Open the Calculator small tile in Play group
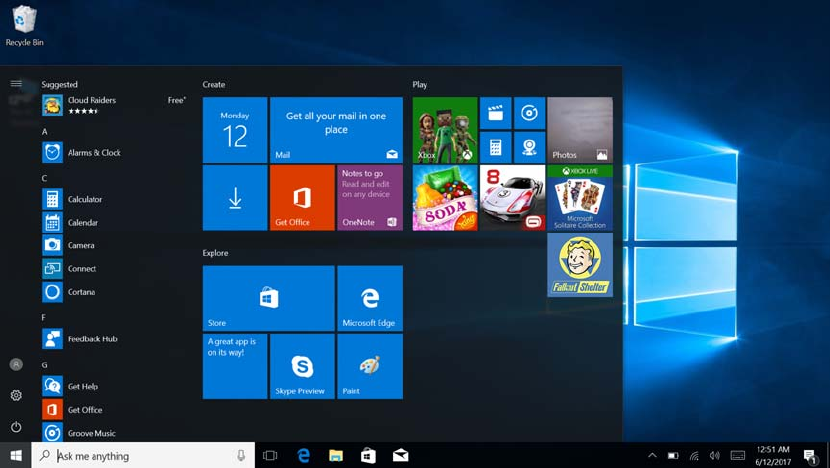830x468 pixels. pyautogui.click(x=495, y=147)
